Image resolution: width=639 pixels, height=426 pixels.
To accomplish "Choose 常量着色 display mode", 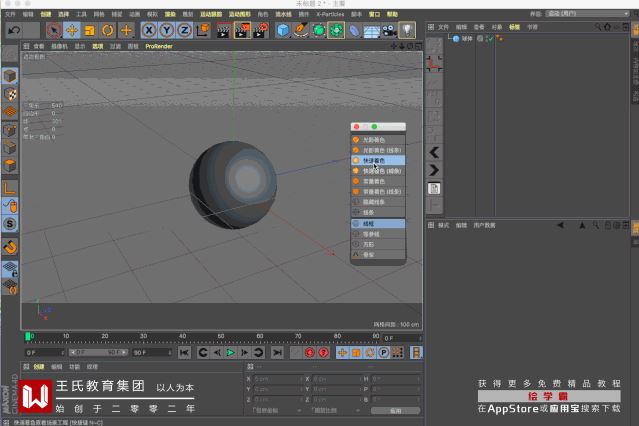I will [378, 181].
